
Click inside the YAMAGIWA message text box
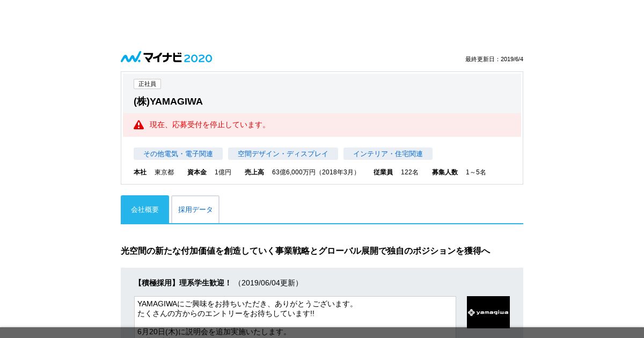coord(295,317)
